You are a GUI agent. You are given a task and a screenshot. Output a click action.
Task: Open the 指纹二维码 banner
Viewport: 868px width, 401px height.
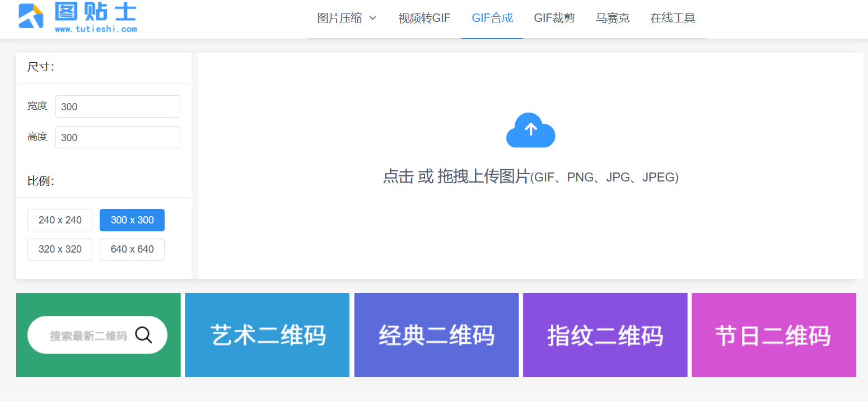tap(605, 335)
